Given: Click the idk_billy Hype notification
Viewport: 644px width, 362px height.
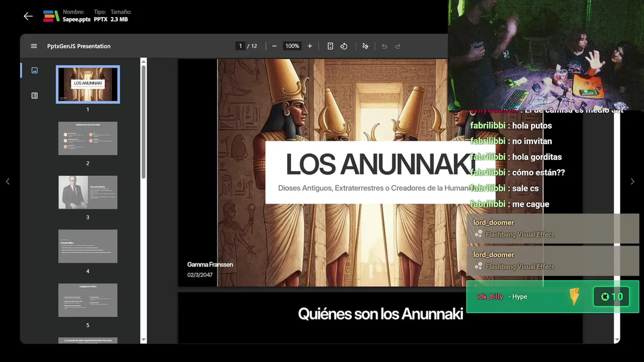Looking at the screenshot, I should 552,297.
